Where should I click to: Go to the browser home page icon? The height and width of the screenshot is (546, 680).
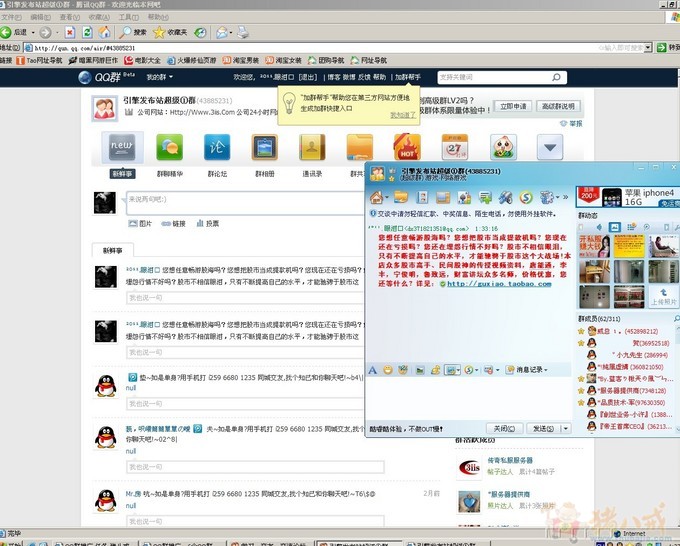click(104, 32)
